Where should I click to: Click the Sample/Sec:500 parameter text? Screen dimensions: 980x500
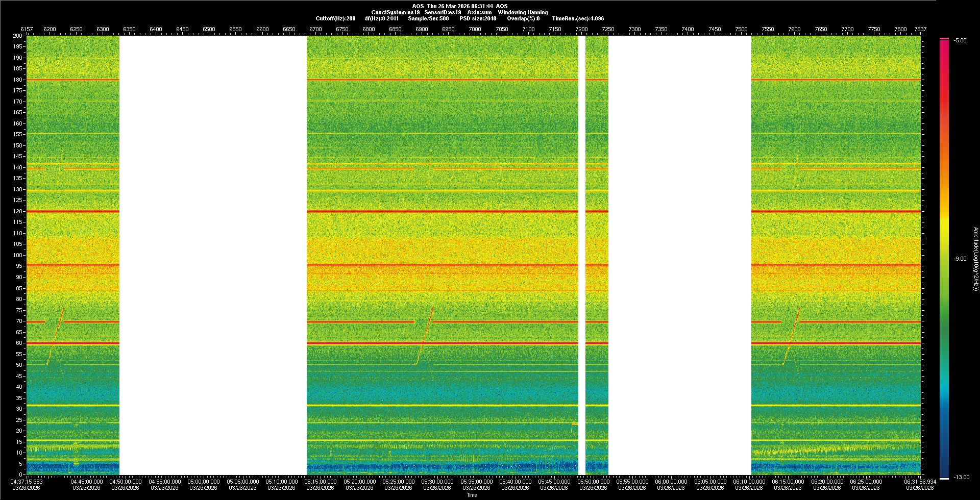click(x=428, y=18)
